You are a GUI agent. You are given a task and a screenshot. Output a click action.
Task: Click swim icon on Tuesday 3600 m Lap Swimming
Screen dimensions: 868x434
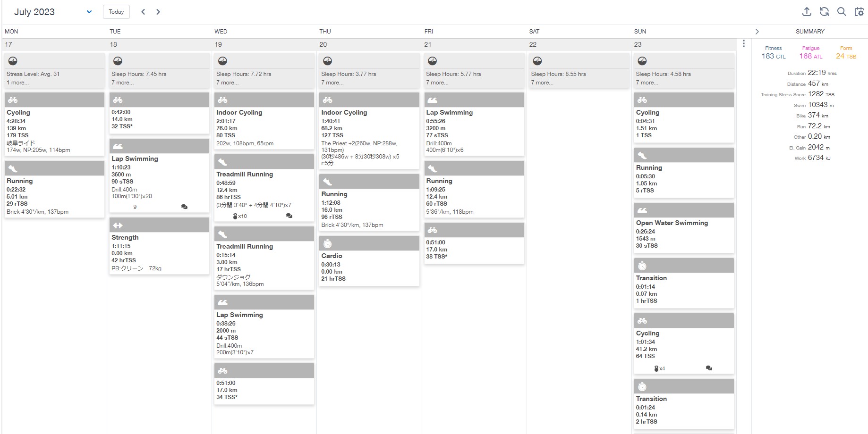[118, 146]
